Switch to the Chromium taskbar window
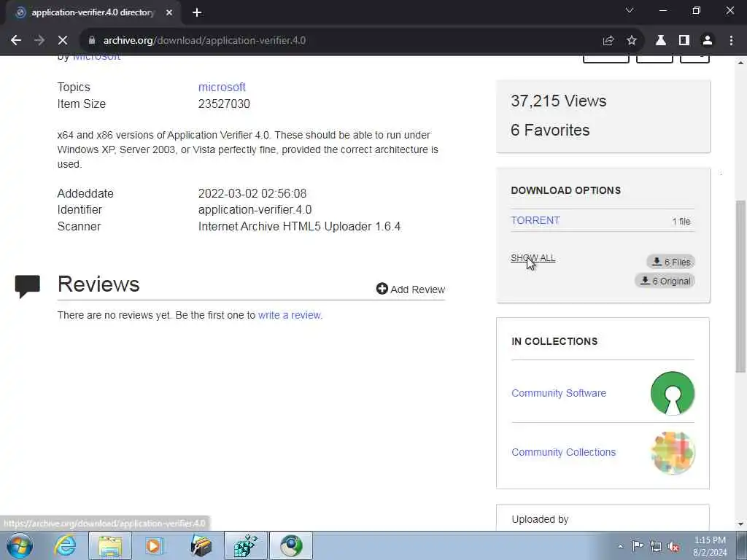Viewport: 747px width, 560px height. 291,545
